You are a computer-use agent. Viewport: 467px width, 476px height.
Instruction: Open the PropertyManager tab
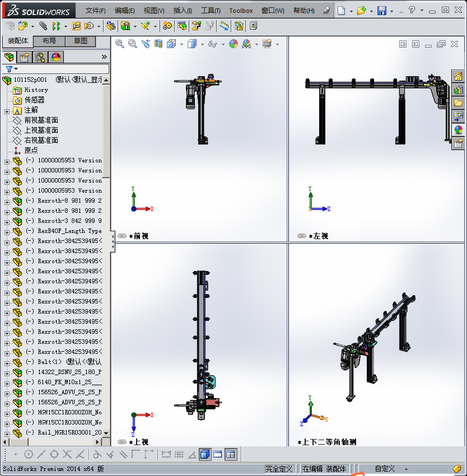24,57
